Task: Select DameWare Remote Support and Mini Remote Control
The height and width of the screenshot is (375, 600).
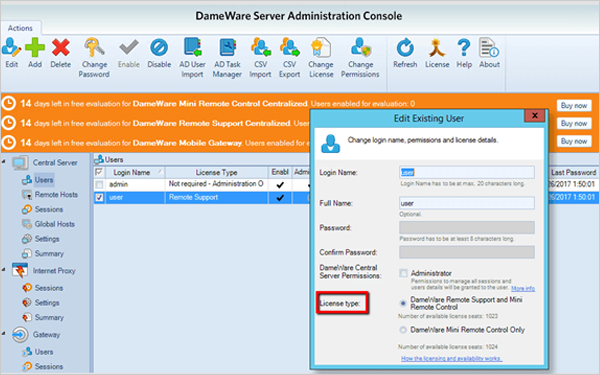Action: click(403, 303)
